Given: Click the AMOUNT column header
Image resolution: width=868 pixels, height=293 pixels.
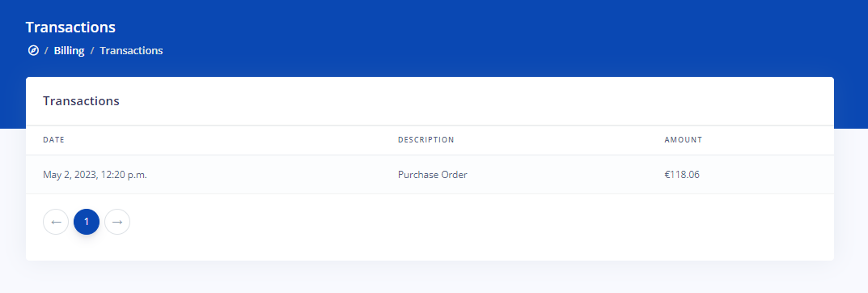Looking at the screenshot, I should [x=683, y=139].
